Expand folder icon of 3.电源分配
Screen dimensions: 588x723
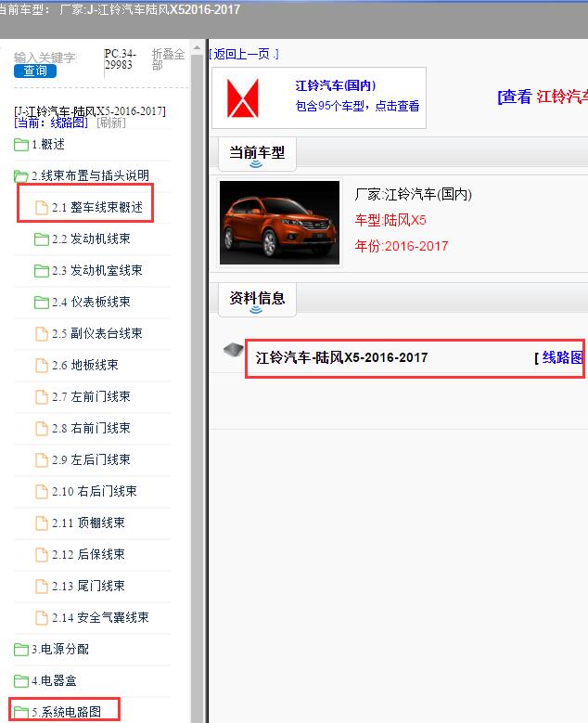(x=21, y=650)
